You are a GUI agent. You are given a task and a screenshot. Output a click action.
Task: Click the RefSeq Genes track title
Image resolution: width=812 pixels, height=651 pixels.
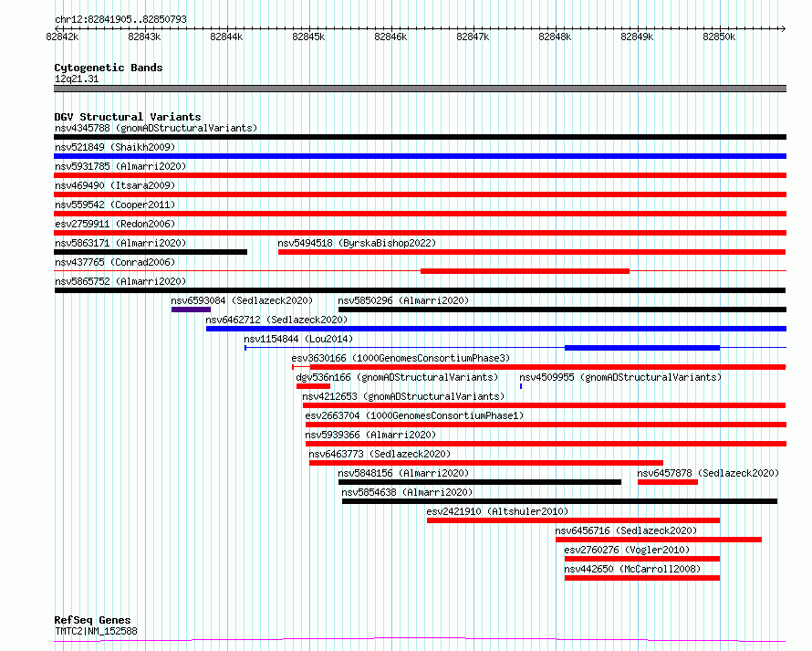pyautogui.click(x=92, y=621)
